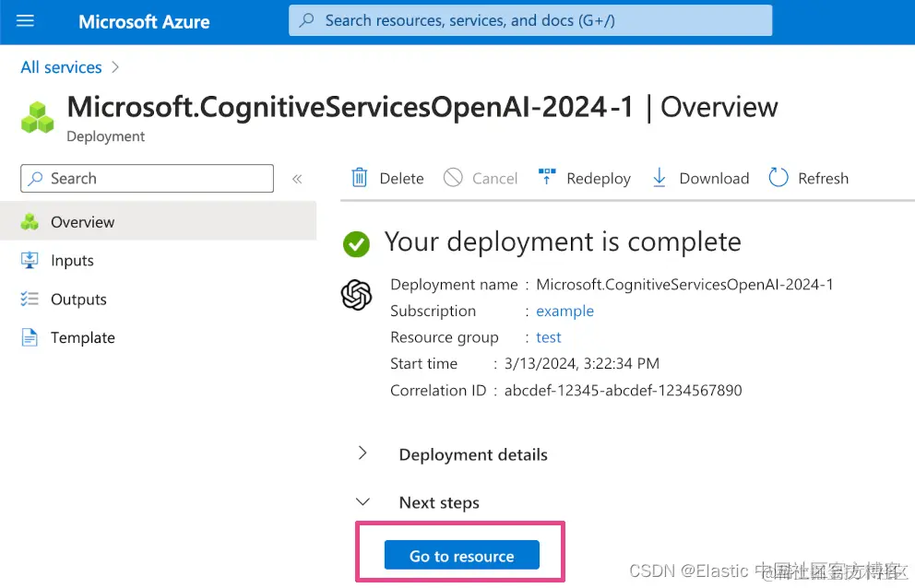Viewport: 915px width, 588px height.
Task: Click the magnifier icon in top search bar
Action: [x=306, y=20]
